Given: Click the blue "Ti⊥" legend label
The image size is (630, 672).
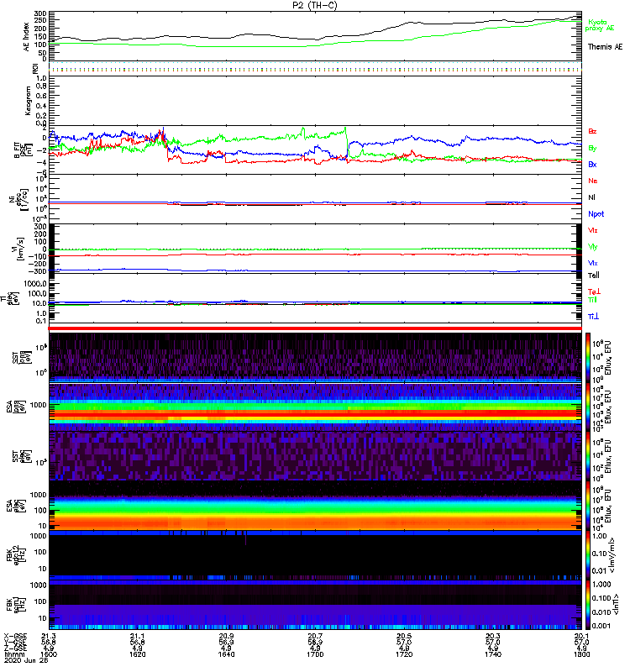Looking at the screenshot, I should click(x=593, y=317).
